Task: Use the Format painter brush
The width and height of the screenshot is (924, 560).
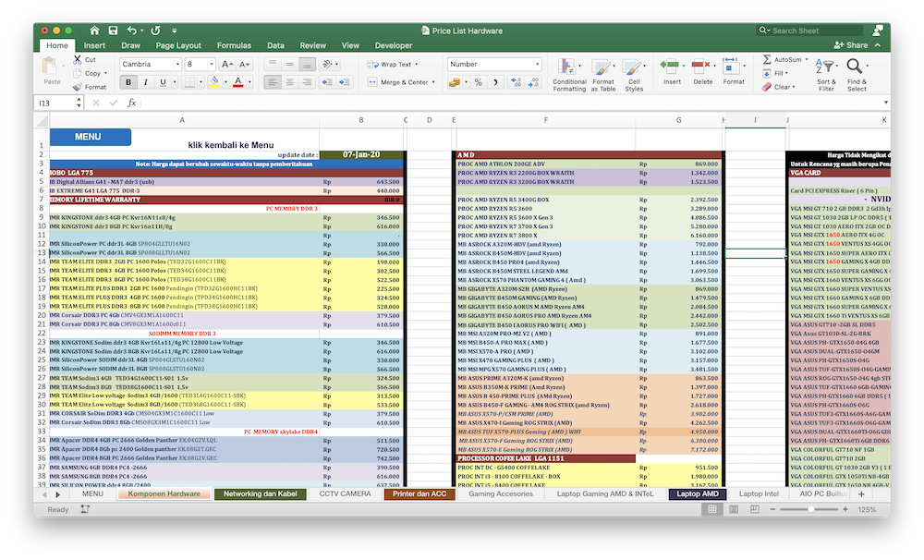Action: click(90, 87)
